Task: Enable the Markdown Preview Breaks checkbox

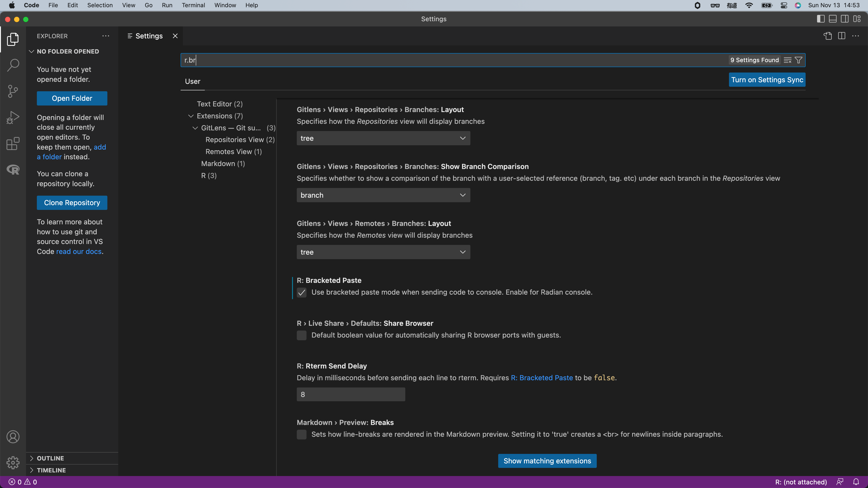Action: point(302,435)
